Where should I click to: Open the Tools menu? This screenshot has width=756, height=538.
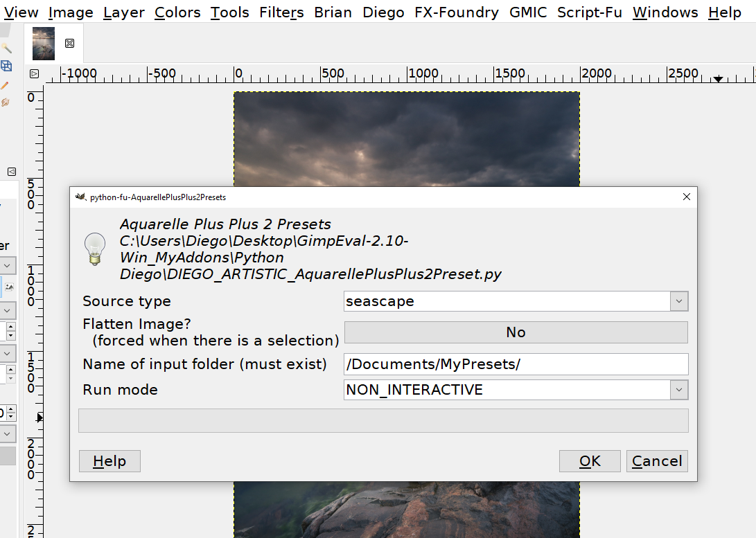click(229, 12)
